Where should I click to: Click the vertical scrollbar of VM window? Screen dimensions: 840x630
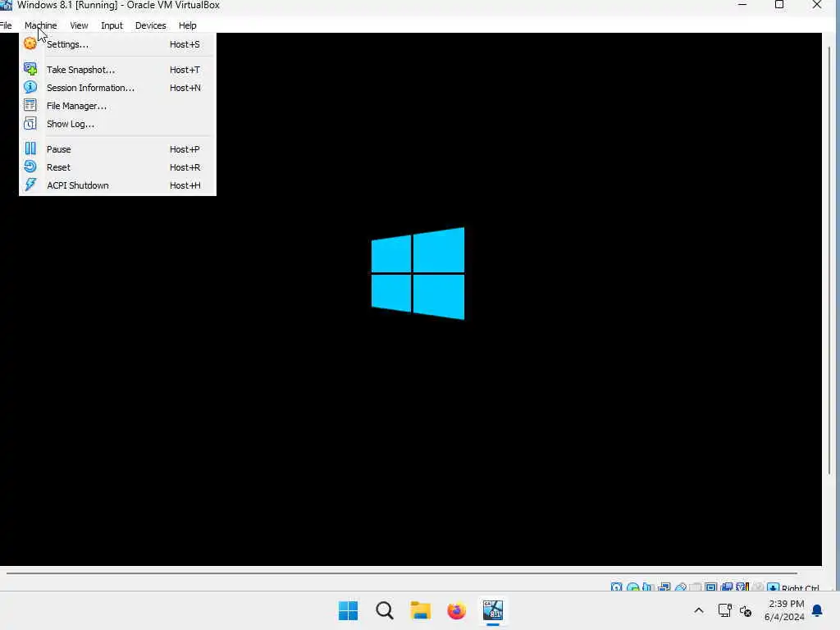(830, 260)
